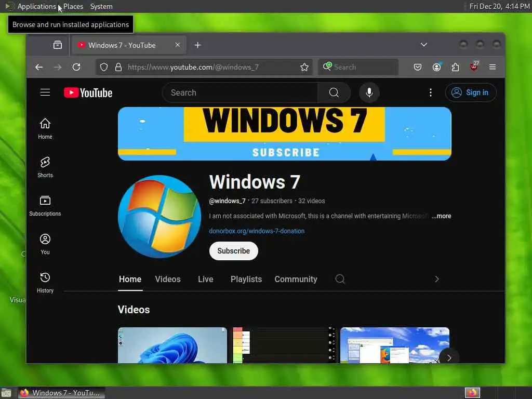
Task: Open Shorts in the sidebar
Action: click(x=45, y=168)
